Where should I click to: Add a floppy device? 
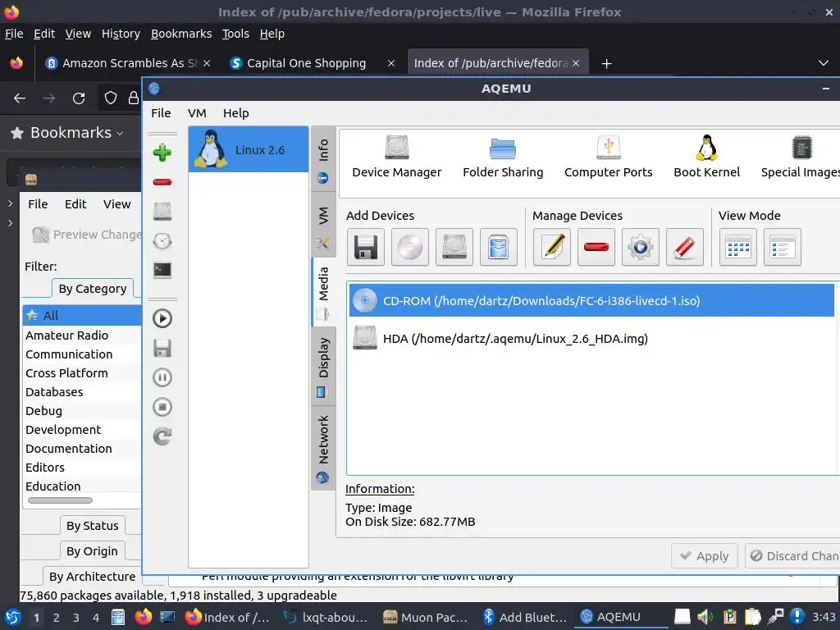coord(365,247)
